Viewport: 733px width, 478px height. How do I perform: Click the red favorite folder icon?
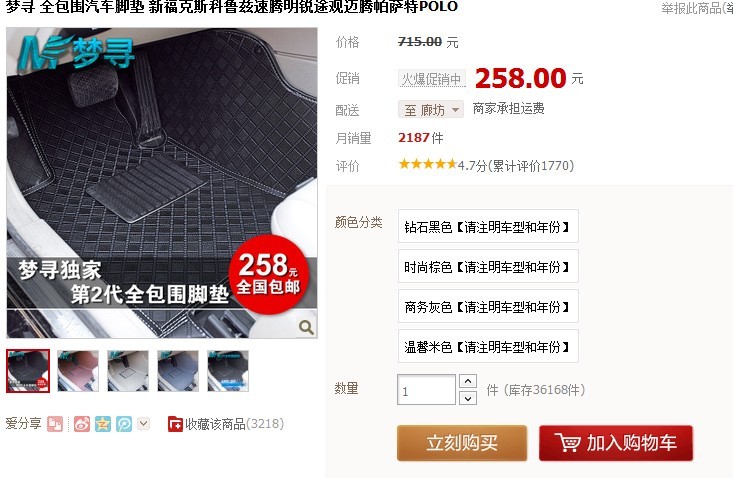[175, 424]
